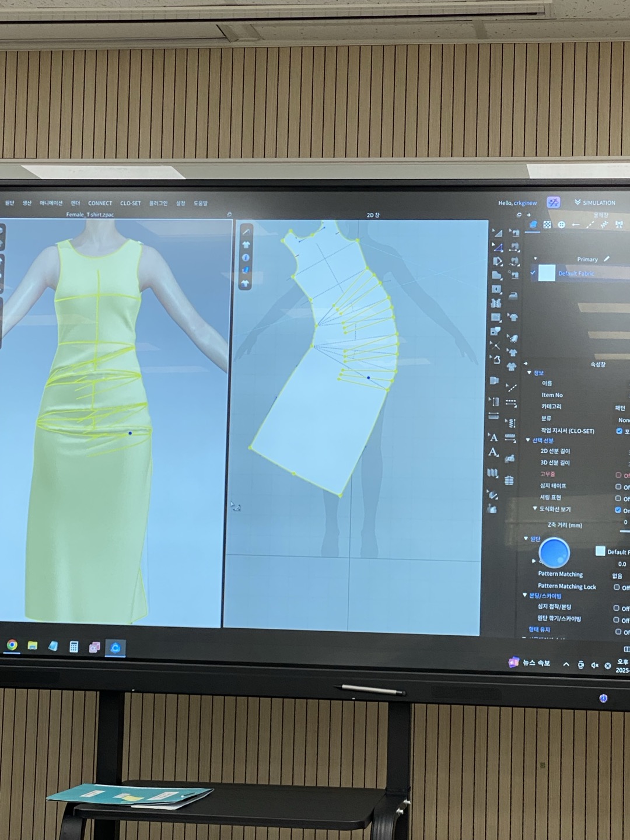Enable the 고무줄 elastic checkbox
Viewport: 630px width, 840px height.
tap(618, 475)
